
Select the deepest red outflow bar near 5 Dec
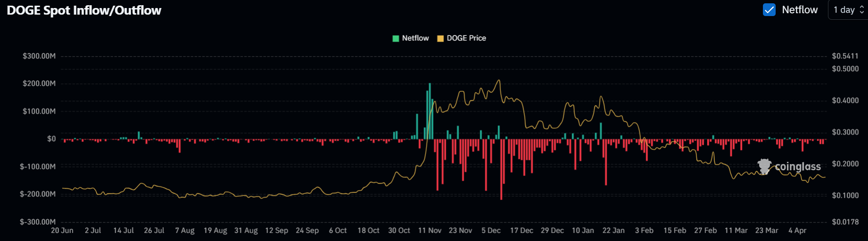pos(501,169)
